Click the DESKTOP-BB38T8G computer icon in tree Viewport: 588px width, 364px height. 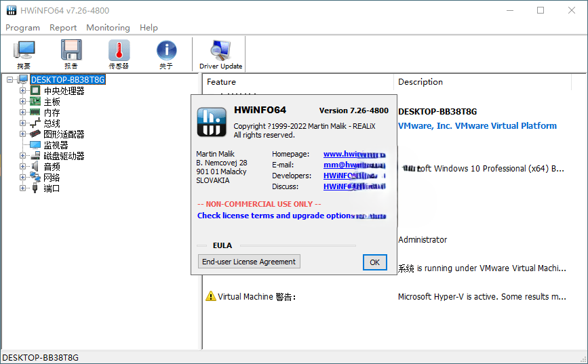point(23,79)
